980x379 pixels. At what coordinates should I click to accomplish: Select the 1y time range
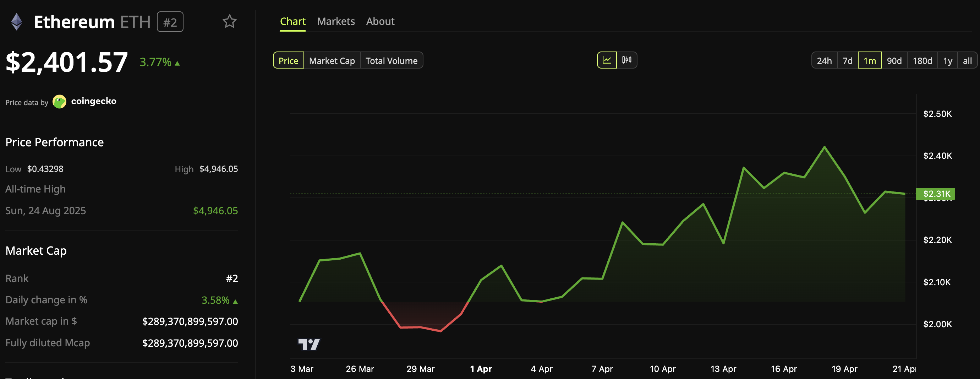click(x=948, y=60)
